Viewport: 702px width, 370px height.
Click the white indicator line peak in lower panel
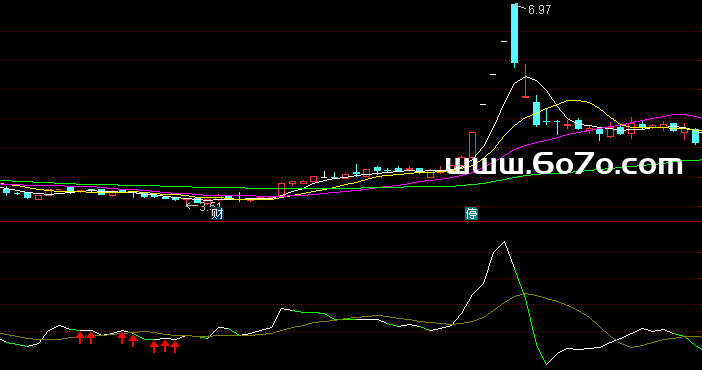pos(505,242)
